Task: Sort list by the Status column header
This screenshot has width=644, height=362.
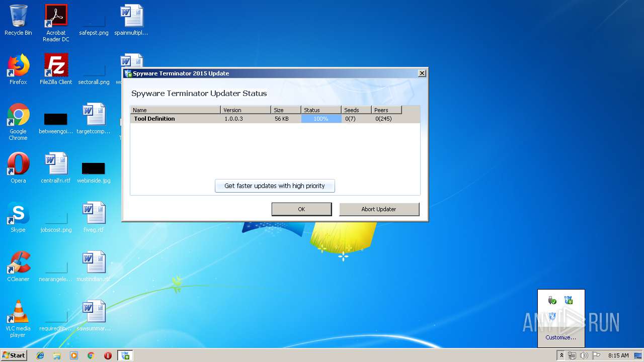Action: point(321,110)
